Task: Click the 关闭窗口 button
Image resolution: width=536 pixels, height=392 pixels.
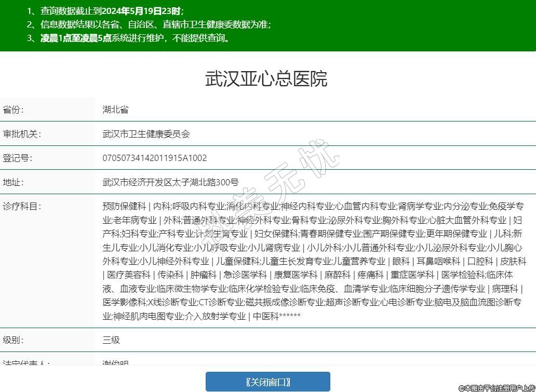Action: coord(267,382)
